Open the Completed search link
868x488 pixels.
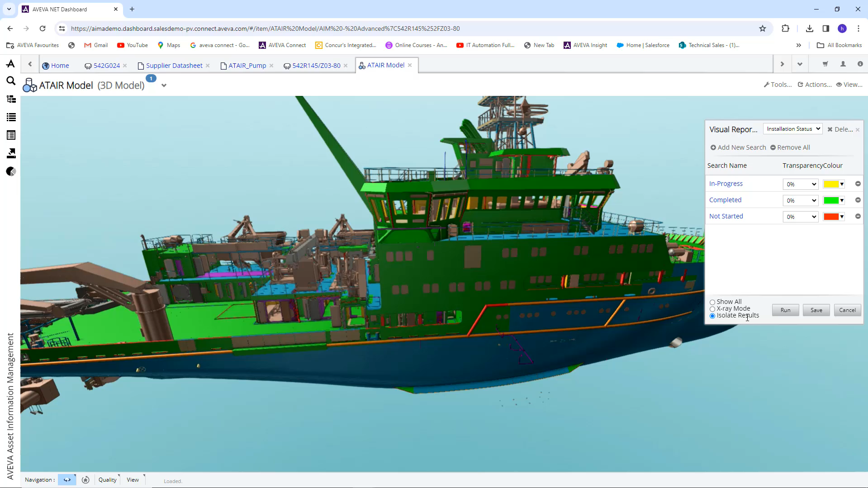click(725, 200)
